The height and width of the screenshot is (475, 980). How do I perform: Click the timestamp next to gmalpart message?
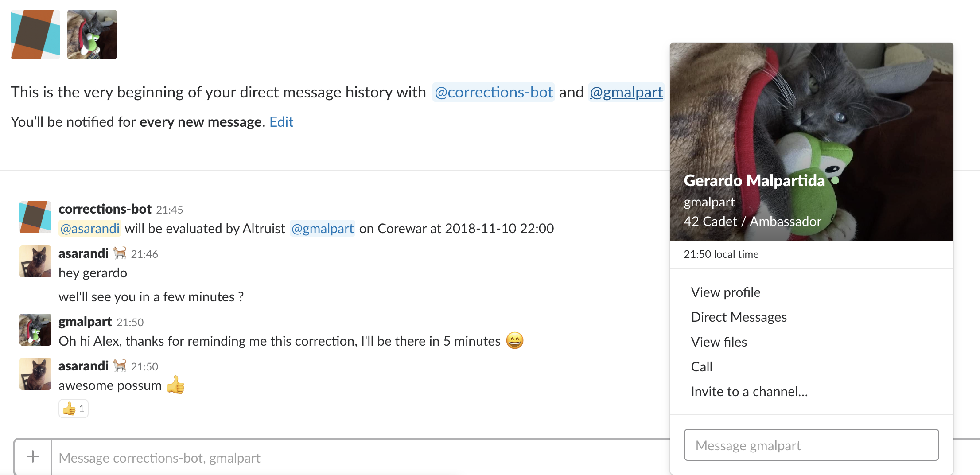coord(130,322)
